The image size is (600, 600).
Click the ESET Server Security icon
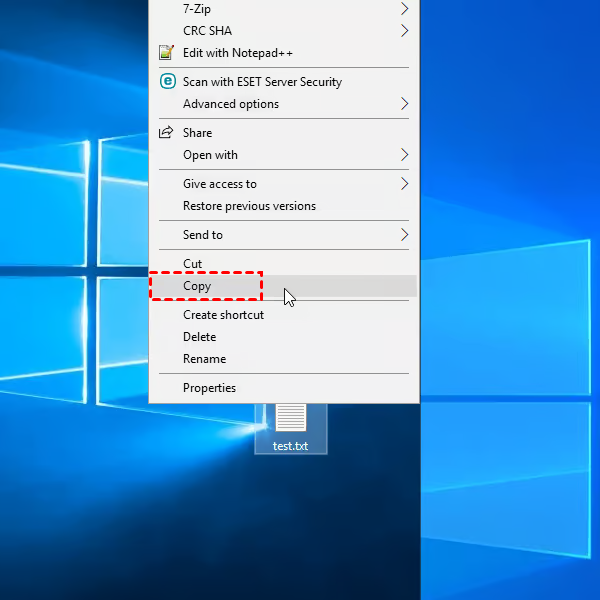tap(167, 82)
